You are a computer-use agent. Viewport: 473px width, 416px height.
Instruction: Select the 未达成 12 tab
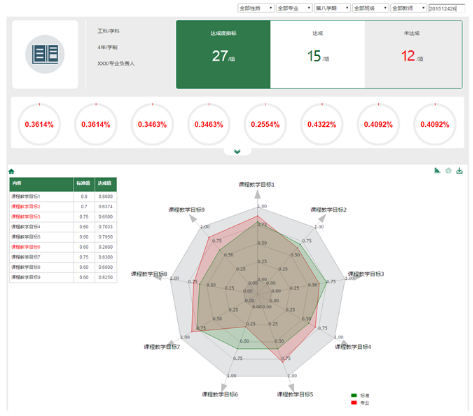(x=413, y=54)
